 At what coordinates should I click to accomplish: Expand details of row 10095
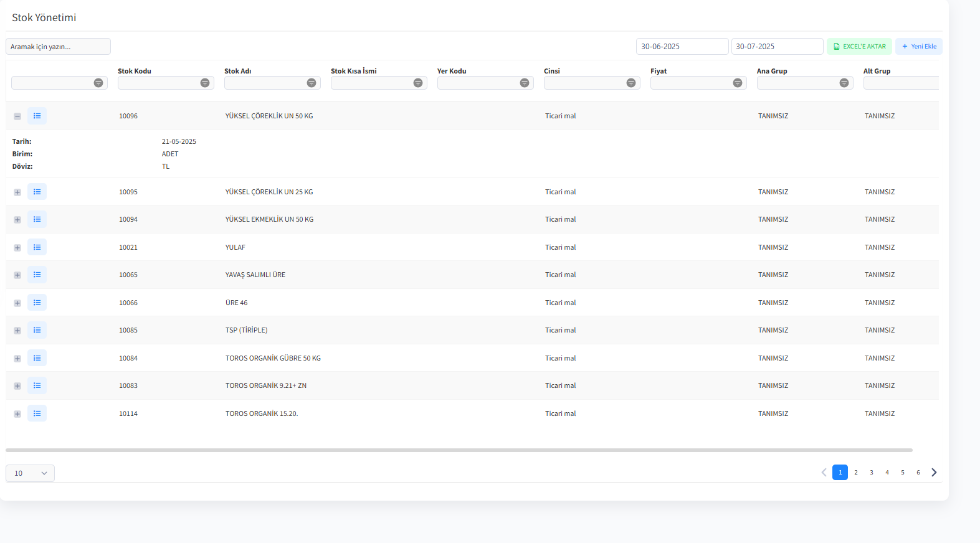click(17, 192)
